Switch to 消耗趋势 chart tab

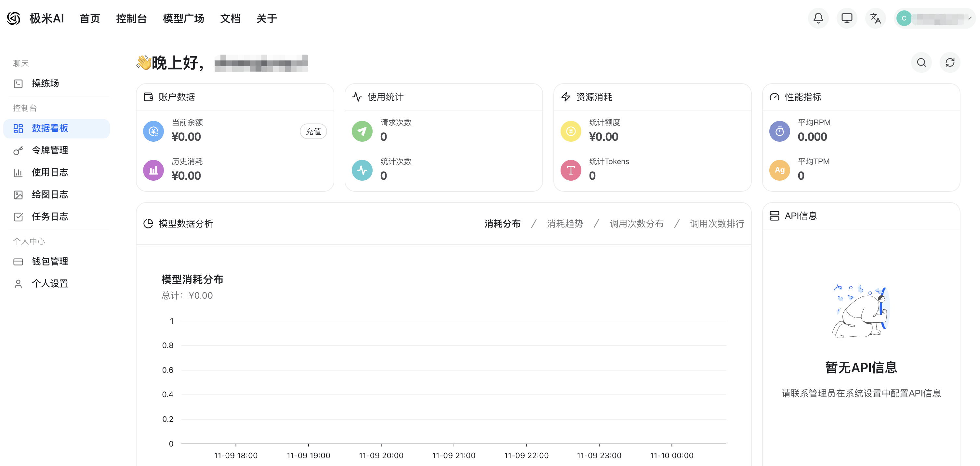(564, 224)
